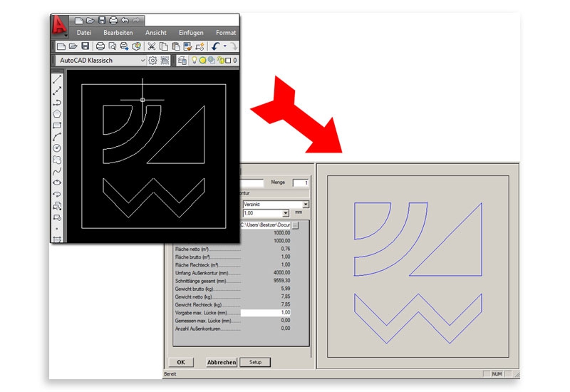Screen dimensions: 570x392
Task: Click the My Workspace icon beside gear
Action: tap(165, 61)
